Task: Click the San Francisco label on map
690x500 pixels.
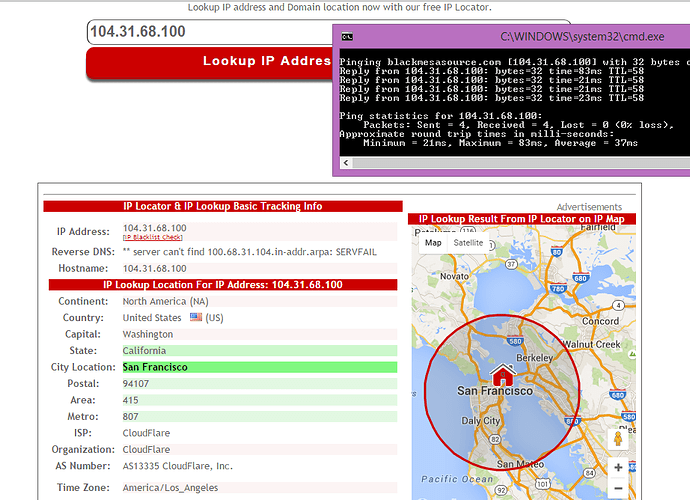Action: click(494, 391)
